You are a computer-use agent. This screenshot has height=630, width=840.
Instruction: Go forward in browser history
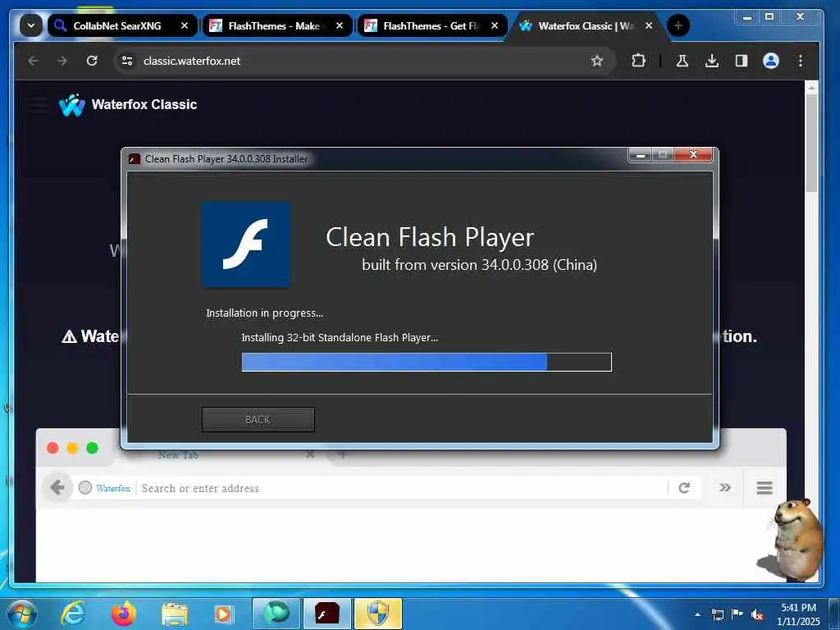62,61
